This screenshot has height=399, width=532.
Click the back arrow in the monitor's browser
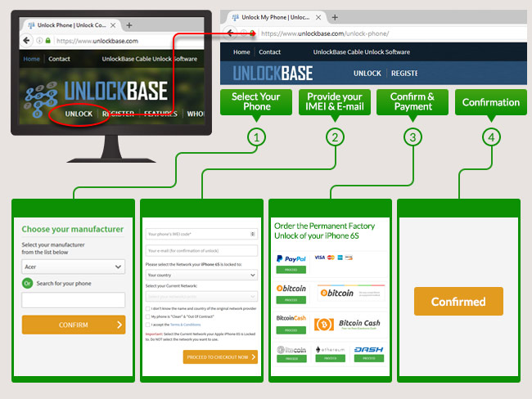coord(26,40)
